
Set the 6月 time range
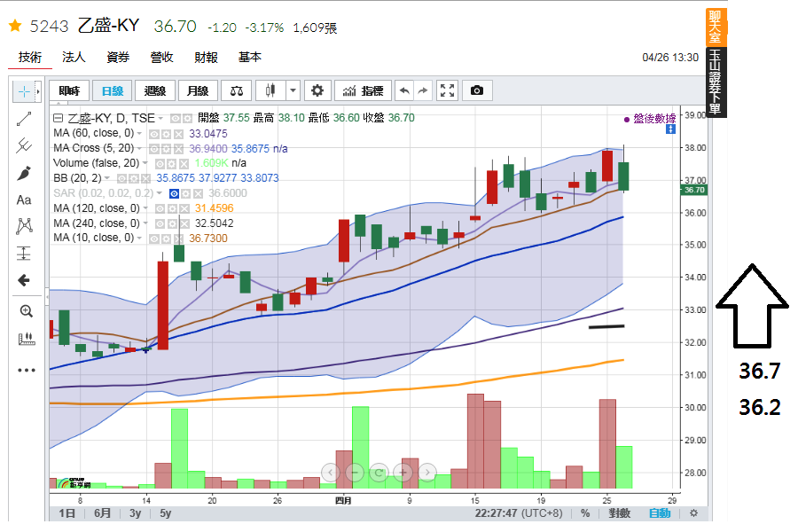click(102, 513)
